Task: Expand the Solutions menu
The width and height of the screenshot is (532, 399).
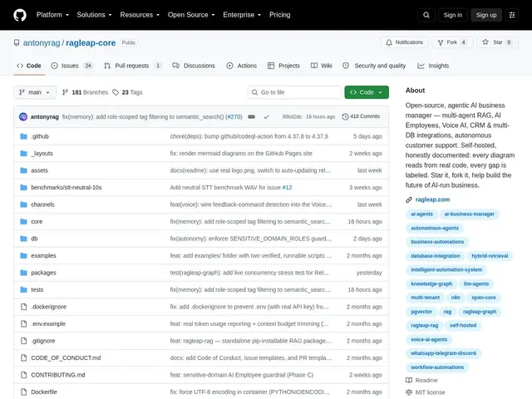Action: click(94, 15)
